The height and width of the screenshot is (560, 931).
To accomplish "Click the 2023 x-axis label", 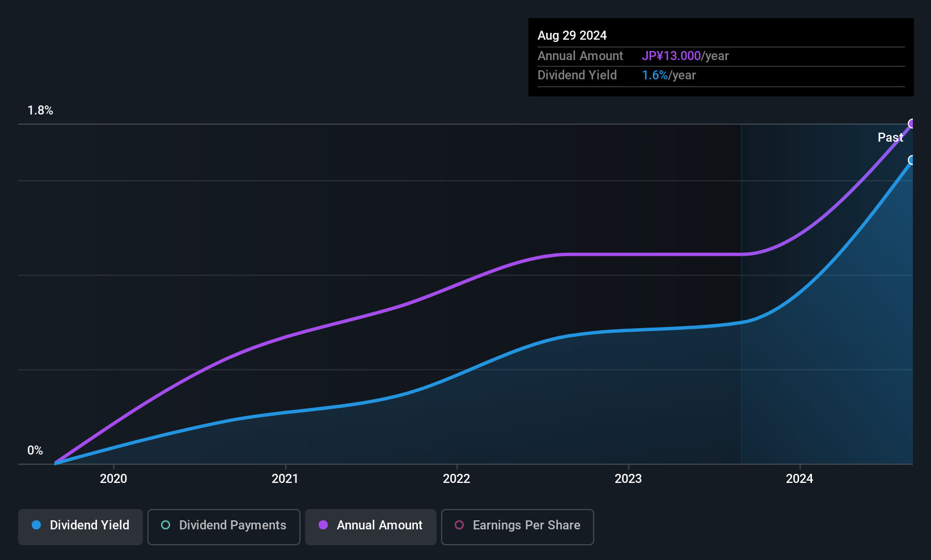I will pyautogui.click(x=628, y=478).
